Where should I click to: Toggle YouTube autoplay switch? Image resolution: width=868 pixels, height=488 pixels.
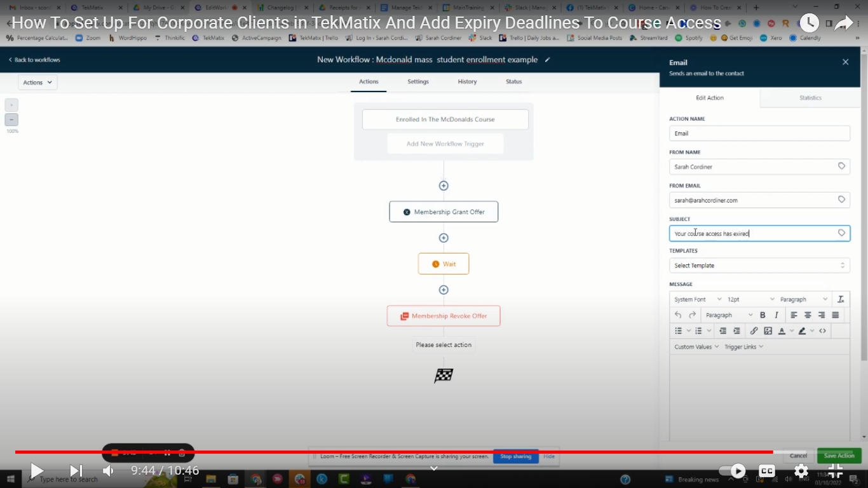tap(731, 471)
